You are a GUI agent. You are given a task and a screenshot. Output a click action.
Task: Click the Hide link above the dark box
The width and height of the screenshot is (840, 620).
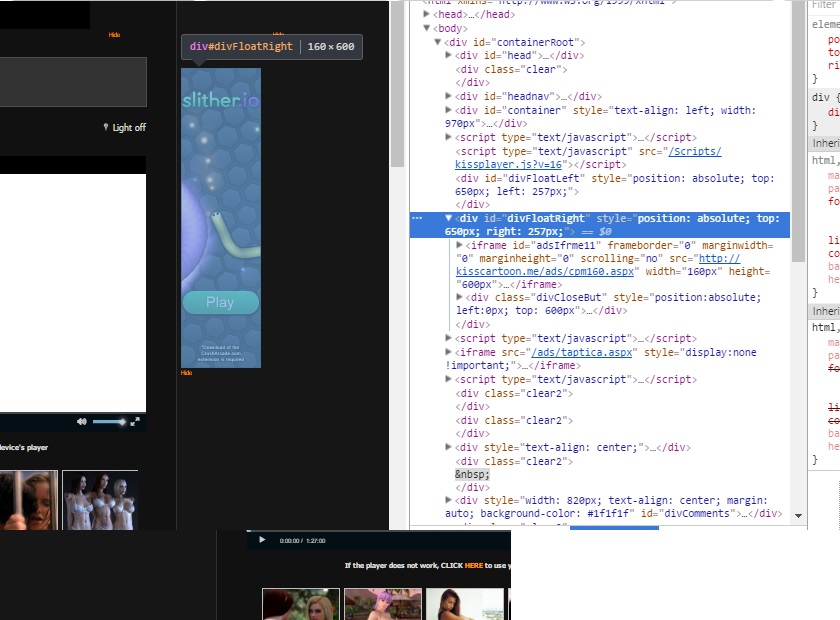coord(114,35)
